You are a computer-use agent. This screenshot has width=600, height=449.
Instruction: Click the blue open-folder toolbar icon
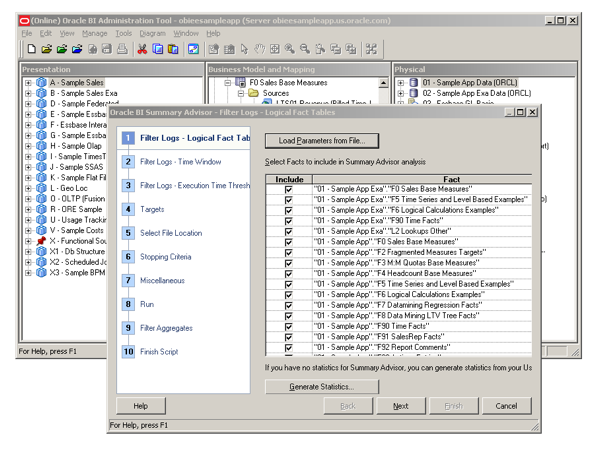pos(77,49)
